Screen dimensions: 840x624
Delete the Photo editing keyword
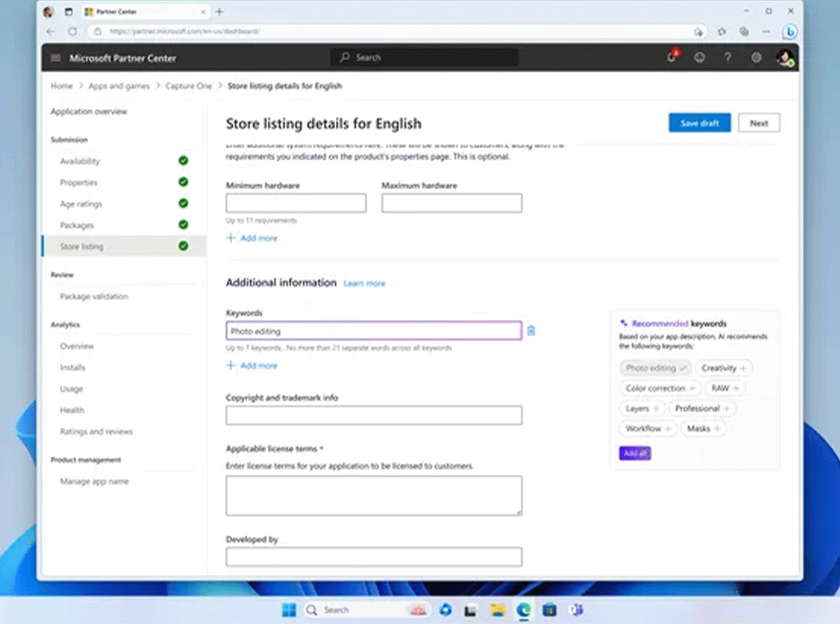click(x=531, y=331)
